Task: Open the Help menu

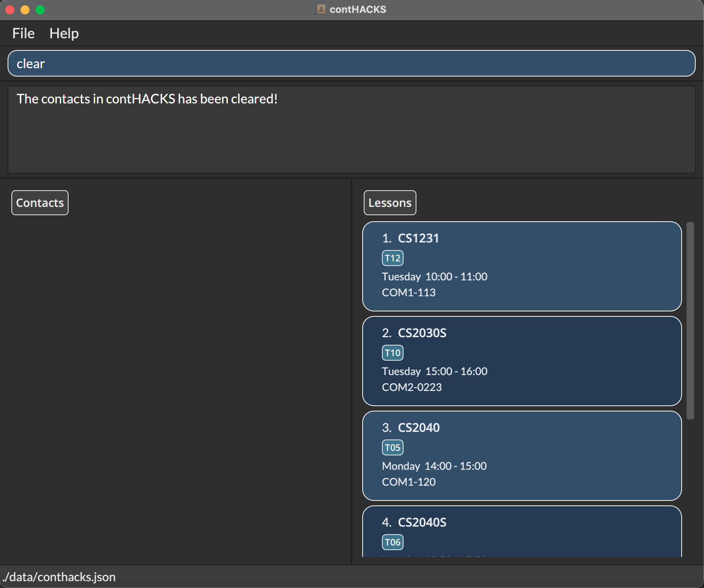Action: 64,33
